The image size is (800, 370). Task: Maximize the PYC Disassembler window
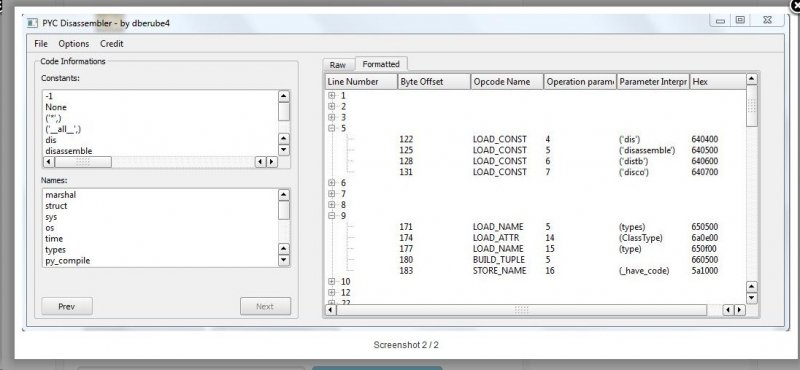tap(740, 20)
